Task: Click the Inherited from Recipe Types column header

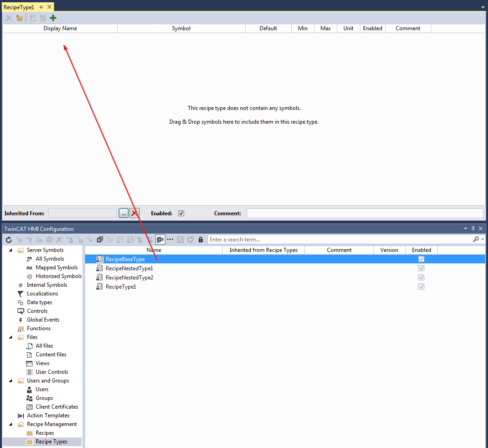Action: [263, 250]
